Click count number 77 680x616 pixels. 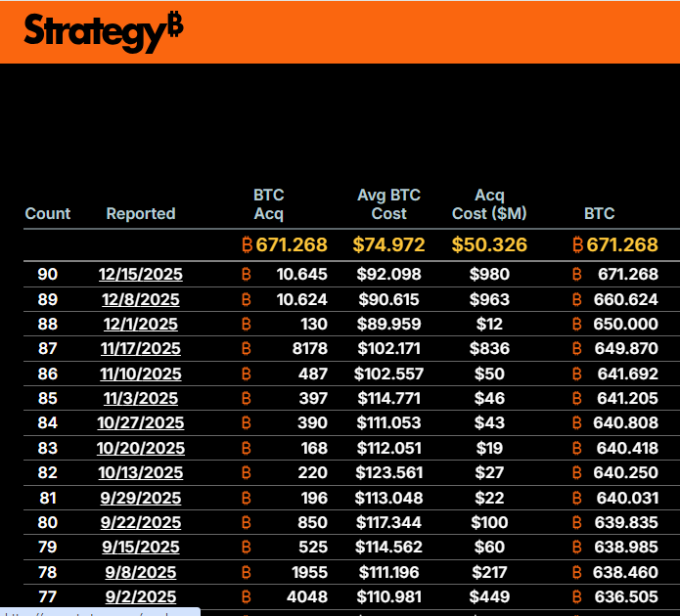click(x=48, y=596)
